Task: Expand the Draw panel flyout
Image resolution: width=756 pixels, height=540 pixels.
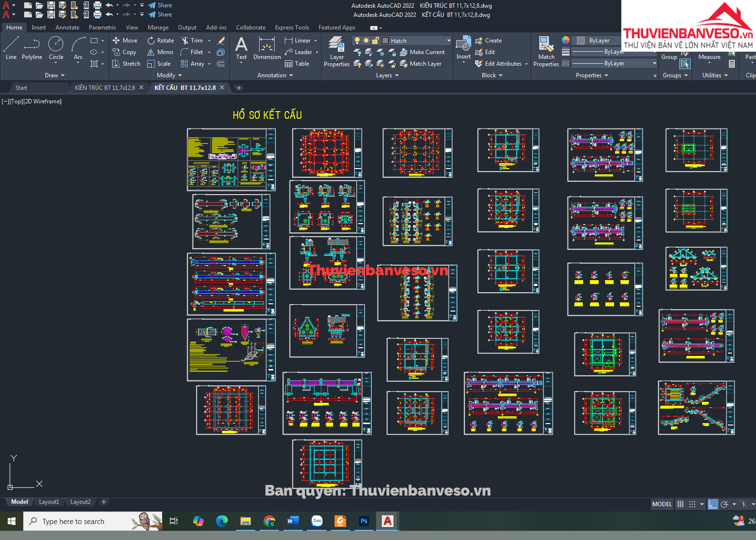Action: [55, 75]
